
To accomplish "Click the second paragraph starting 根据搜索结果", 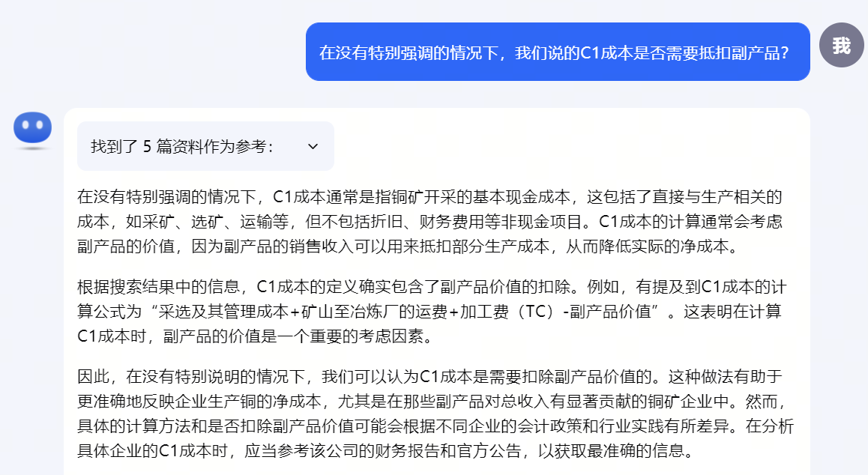I will click(x=432, y=311).
